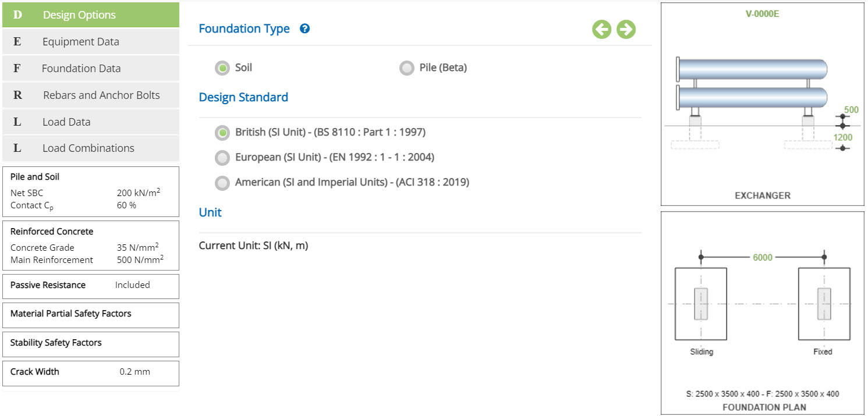Open the Reinforced Concrete settings box
The width and height of the screenshot is (868, 416).
(91, 246)
